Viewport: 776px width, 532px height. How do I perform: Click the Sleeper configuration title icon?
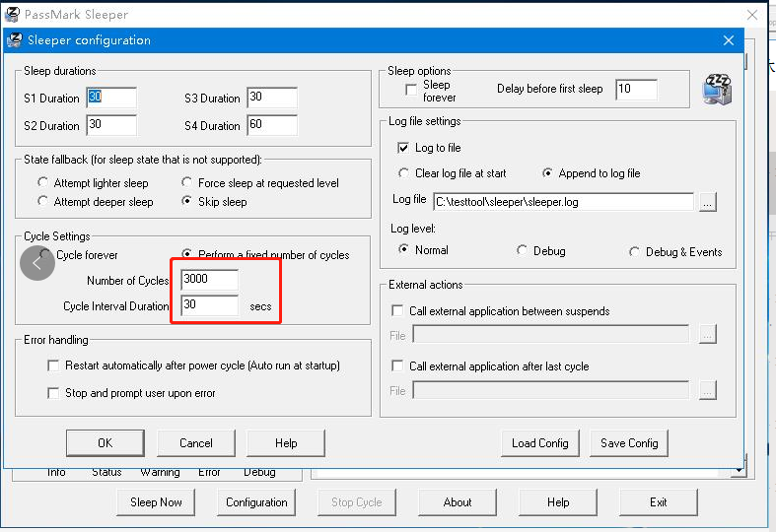point(15,40)
